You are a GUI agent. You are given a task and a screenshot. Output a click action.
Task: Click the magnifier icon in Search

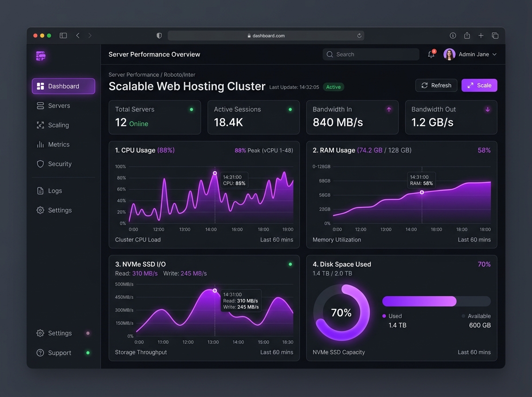click(330, 54)
